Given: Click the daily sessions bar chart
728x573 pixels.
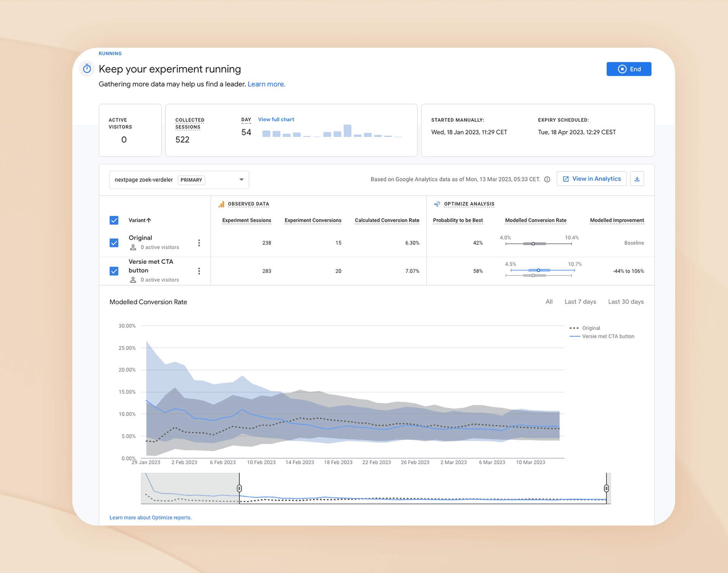Looking at the screenshot, I should click(x=332, y=131).
